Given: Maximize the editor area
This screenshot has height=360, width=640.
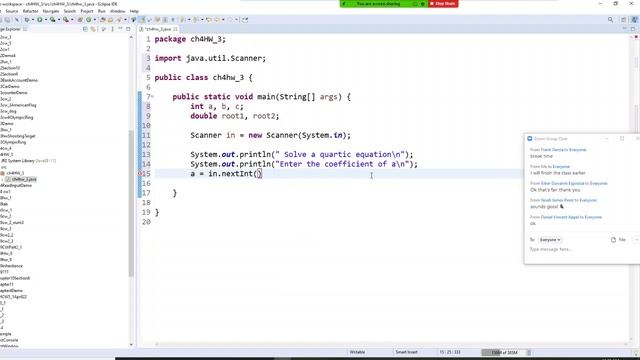Looking at the screenshot, I should point(633,29).
